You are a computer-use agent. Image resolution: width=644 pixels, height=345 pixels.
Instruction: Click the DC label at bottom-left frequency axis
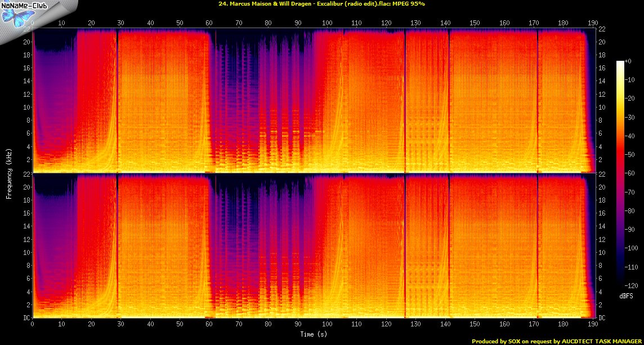pyautogui.click(x=27, y=318)
